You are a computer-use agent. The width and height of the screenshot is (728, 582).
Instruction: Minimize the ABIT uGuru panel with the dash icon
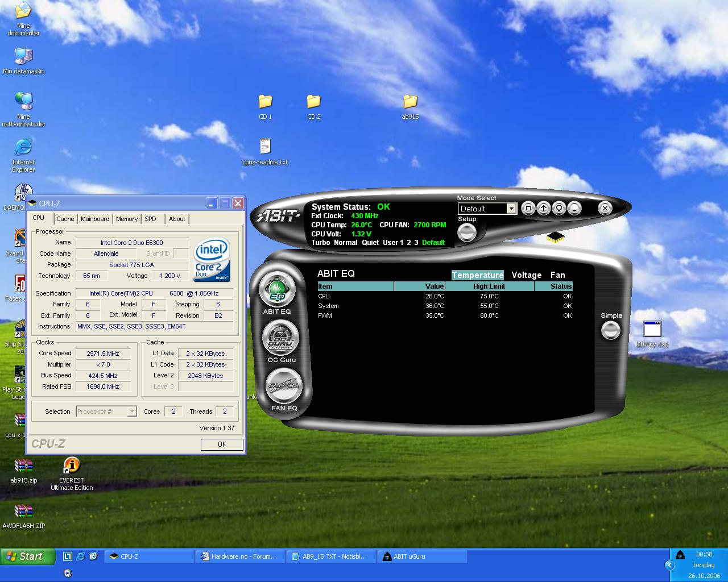(x=574, y=209)
